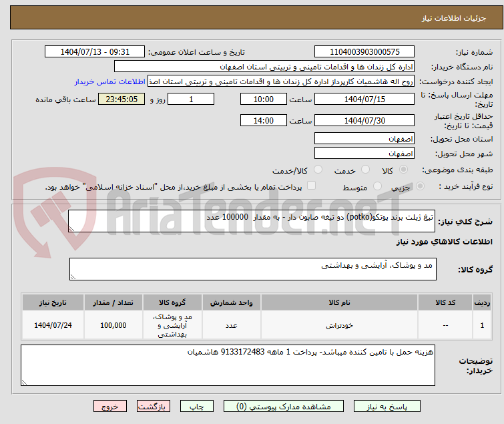Image resolution: width=504 pixels, height=424 pixels.
Task: Click the announcement date field 1404/07/13 - 09:31
Action: click(x=95, y=52)
